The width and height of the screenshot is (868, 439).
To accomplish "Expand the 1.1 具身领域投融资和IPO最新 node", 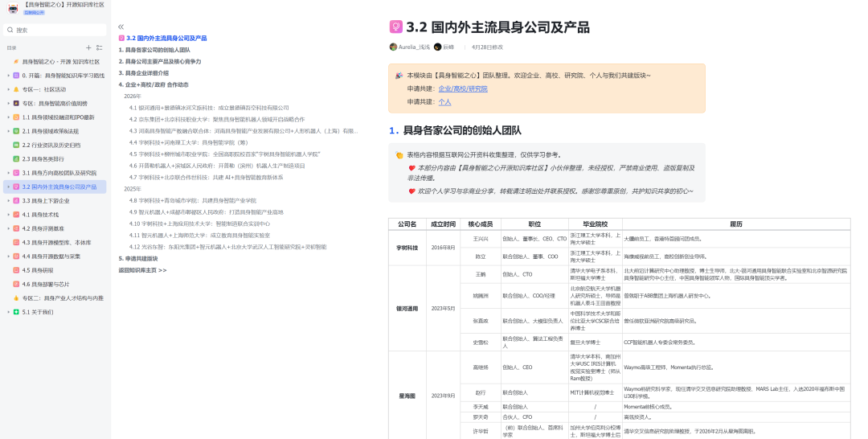I will 8,117.
